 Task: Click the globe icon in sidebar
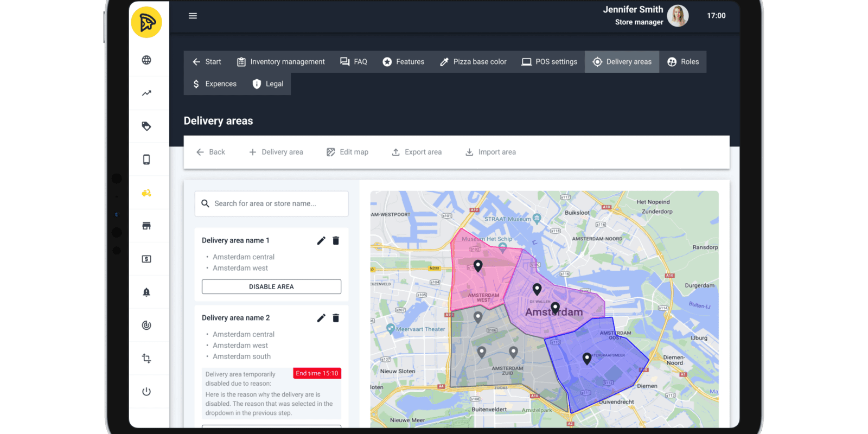coord(146,60)
